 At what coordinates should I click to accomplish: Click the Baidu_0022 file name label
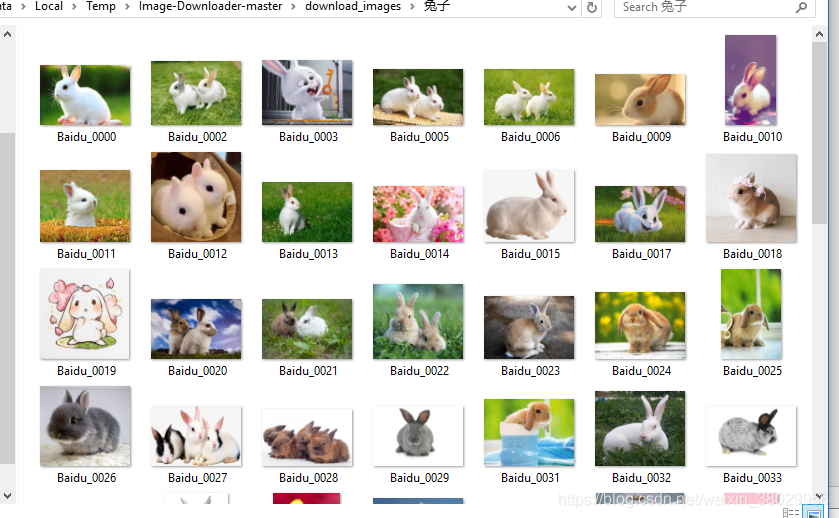coord(419,371)
